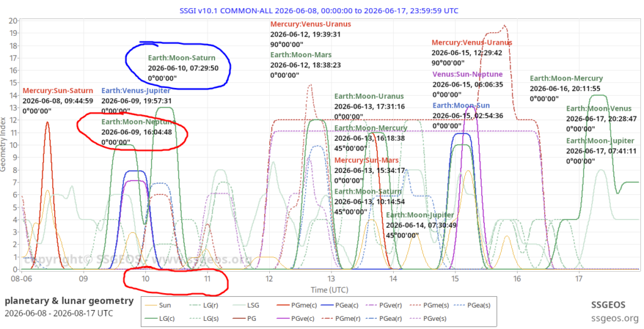The height and width of the screenshot is (329, 644).
Task: Click the 2026-06-10, 07:29:50 timestamp
Action: pyautogui.click(x=183, y=68)
